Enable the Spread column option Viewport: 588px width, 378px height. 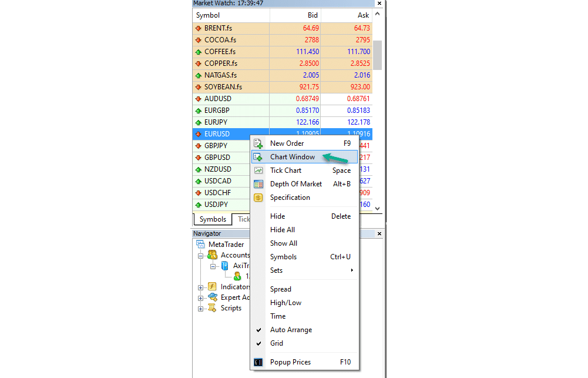click(x=280, y=289)
